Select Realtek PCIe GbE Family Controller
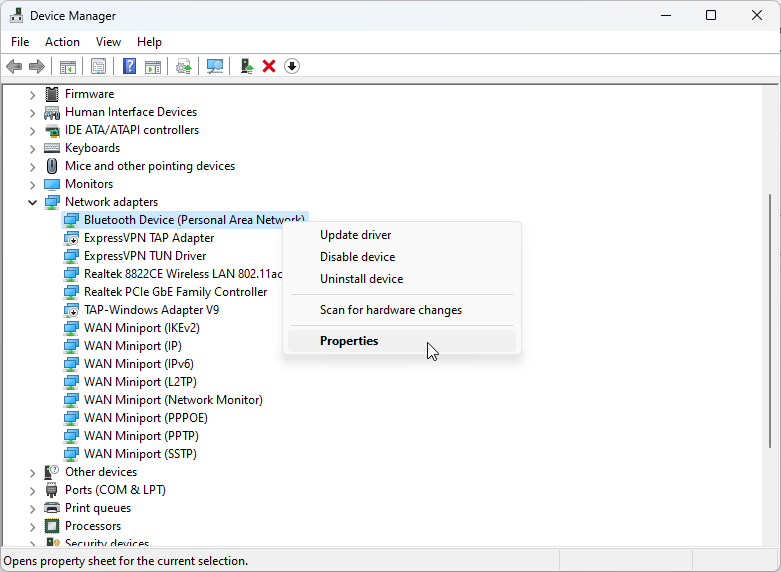The height and width of the screenshot is (572, 781). click(175, 292)
